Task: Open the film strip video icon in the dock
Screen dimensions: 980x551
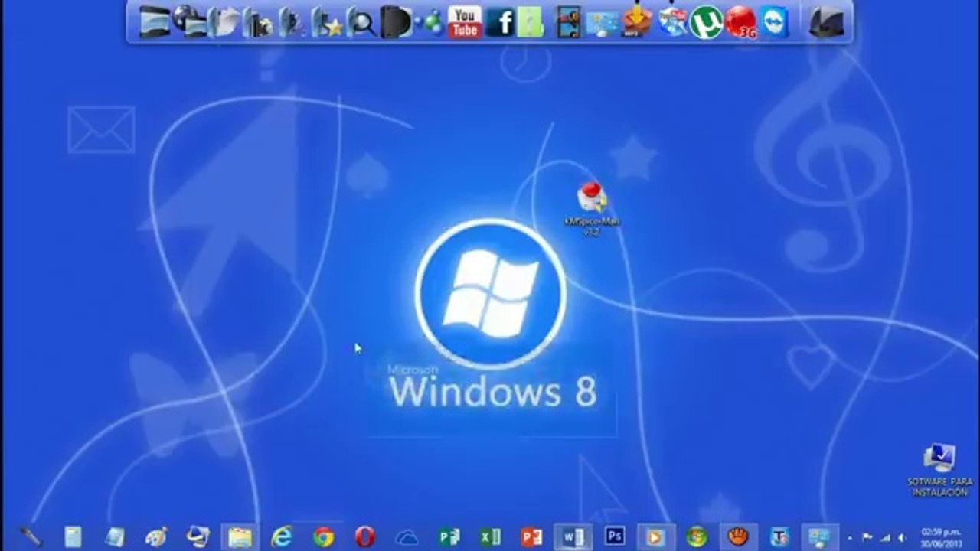Action: [x=567, y=22]
